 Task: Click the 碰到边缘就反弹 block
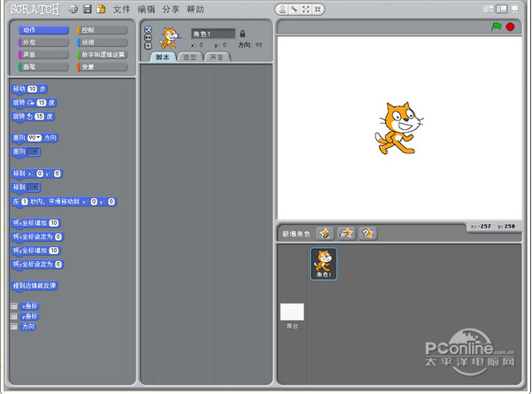click(35, 285)
